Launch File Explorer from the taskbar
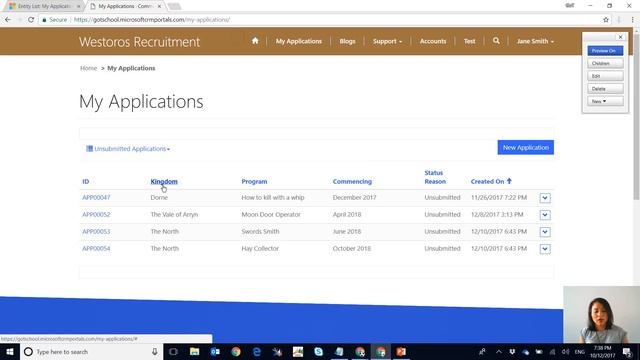 pyautogui.click(x=194, y=351)
